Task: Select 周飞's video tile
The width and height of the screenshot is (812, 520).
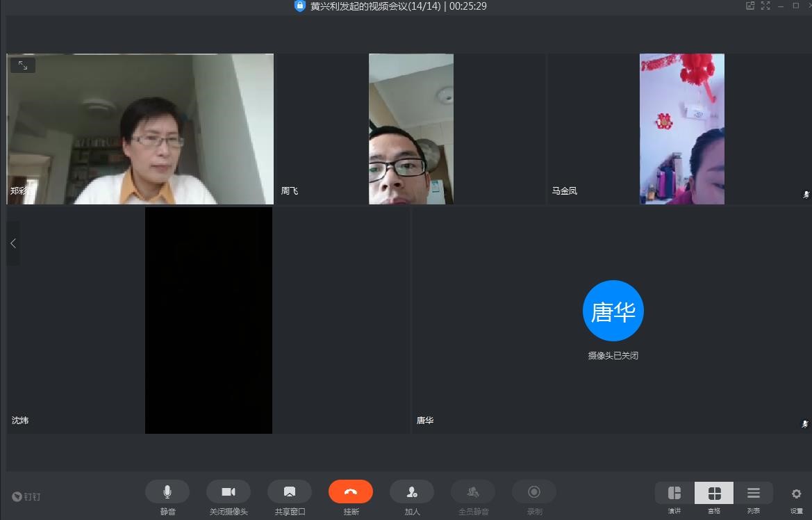Action: 411,129
